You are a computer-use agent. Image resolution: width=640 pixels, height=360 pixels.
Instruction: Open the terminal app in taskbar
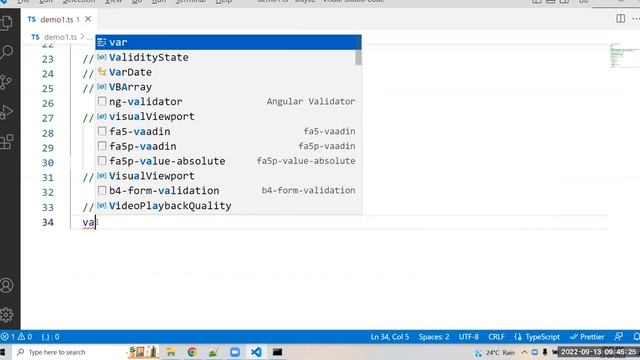click(x=277, y=352)
